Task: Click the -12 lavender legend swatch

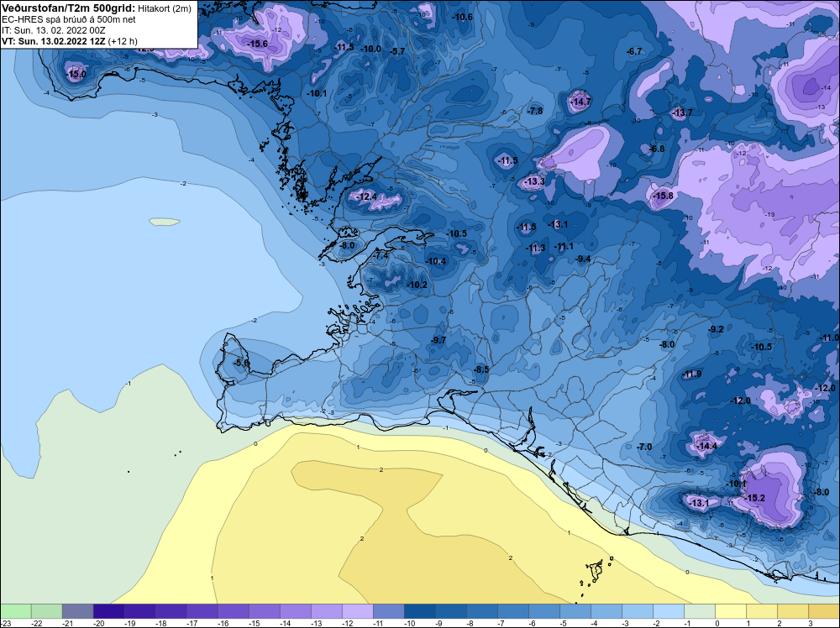Action: click(358, 611)
